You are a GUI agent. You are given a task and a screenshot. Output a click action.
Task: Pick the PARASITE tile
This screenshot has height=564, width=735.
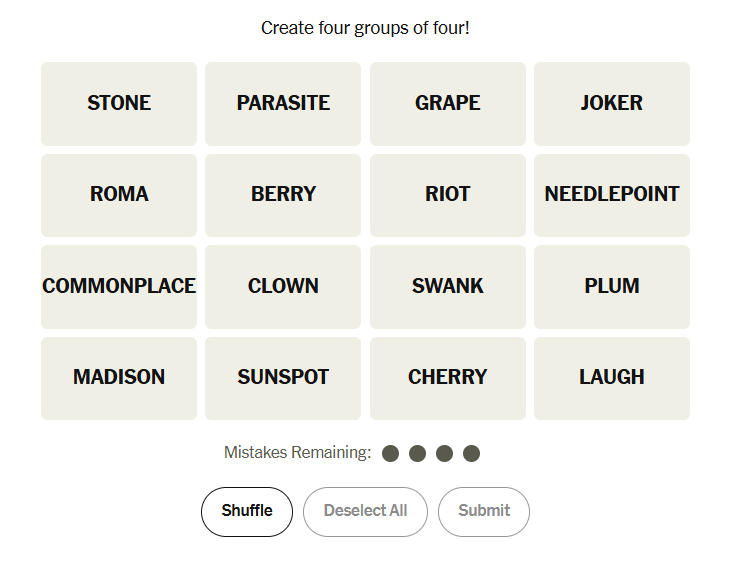coord(283,103)
